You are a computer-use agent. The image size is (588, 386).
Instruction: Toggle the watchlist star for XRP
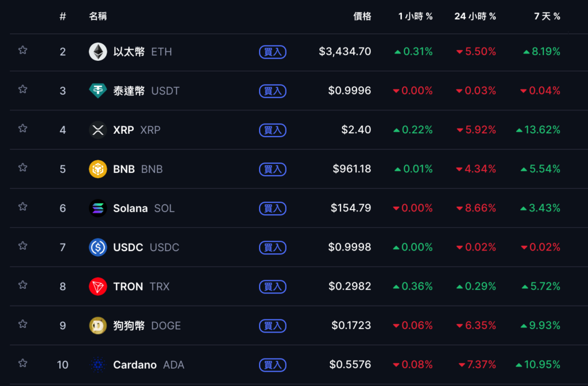pos(23,128)
